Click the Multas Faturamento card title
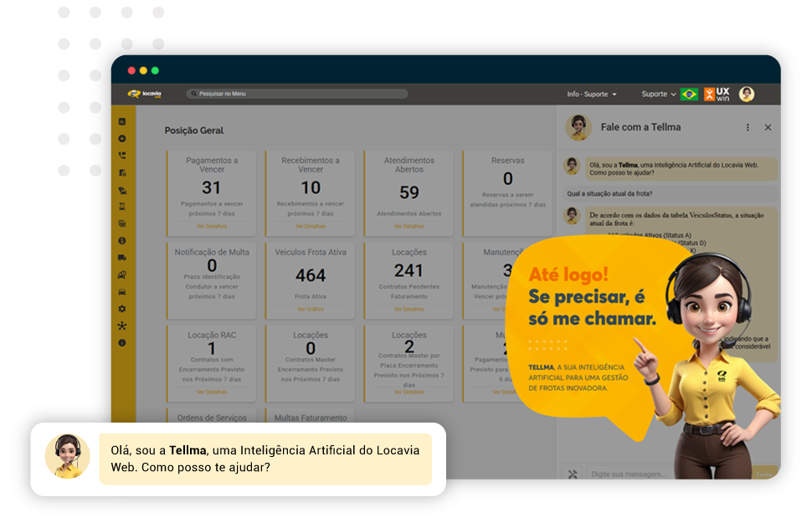The width and height of the screenshot is (812, 523). coord(311,418)
